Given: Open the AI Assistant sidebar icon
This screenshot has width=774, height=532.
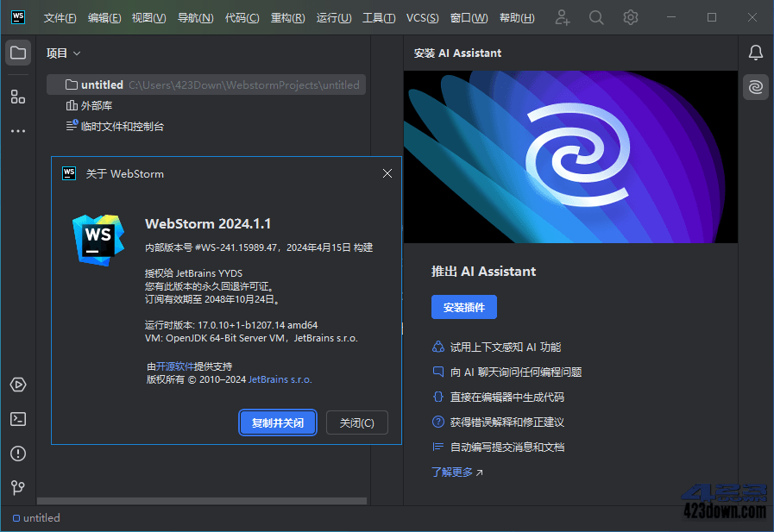Looking at the screenshot, I should (756, 87).
